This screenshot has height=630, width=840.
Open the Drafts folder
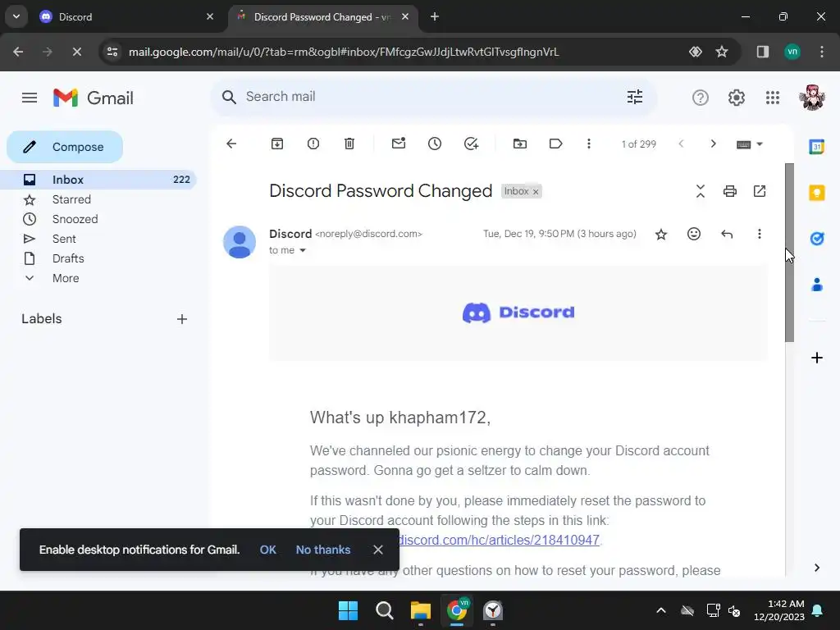68,258
